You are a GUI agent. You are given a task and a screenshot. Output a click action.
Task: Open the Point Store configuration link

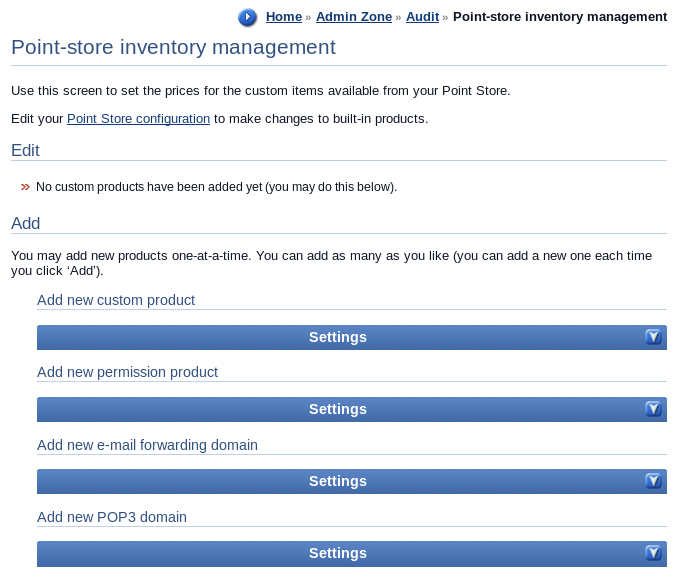click(138, 119)
